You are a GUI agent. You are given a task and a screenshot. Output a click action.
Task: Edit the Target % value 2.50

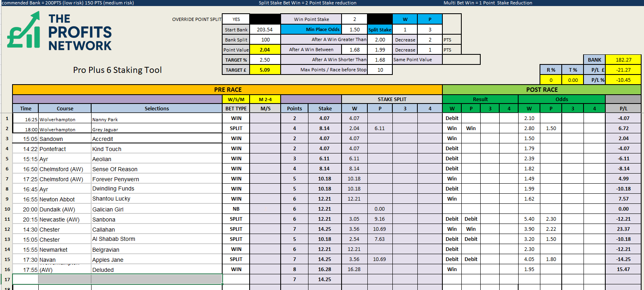click(x=265, y=60)
